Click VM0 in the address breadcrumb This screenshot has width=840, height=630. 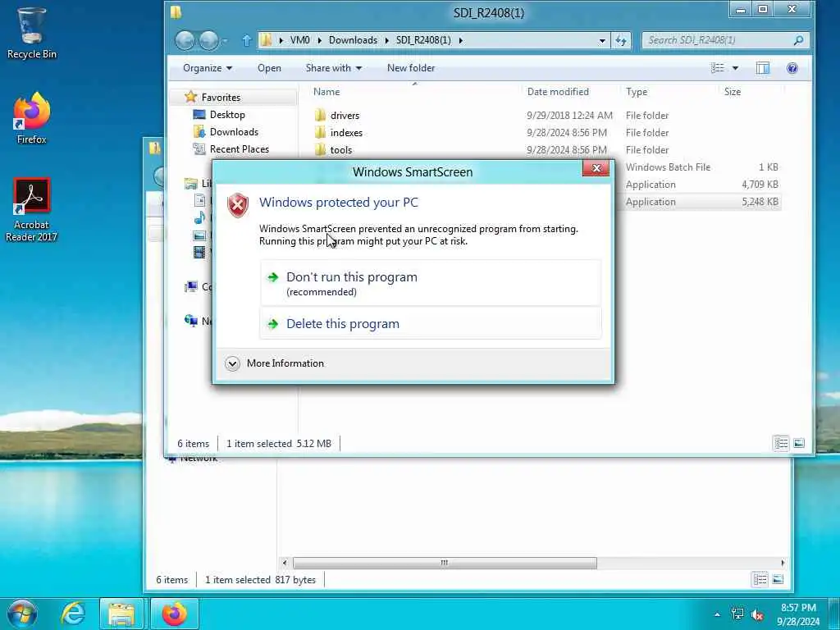coord(300,40)
